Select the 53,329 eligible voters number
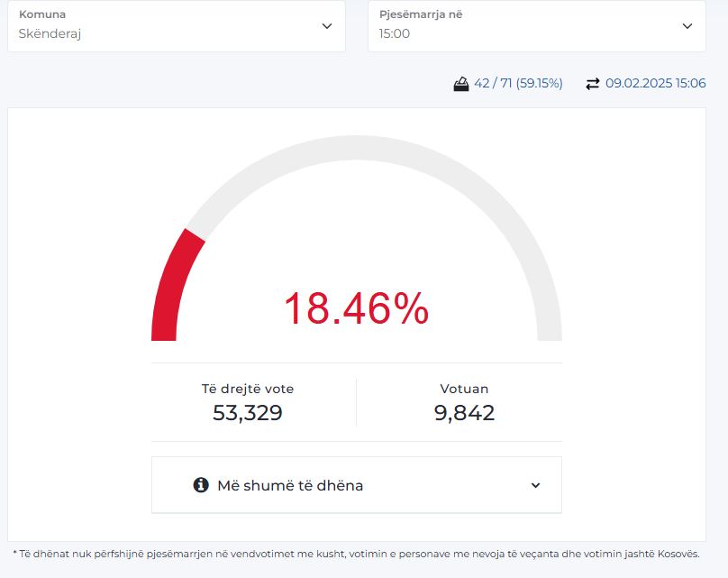 tap(248, 413)
